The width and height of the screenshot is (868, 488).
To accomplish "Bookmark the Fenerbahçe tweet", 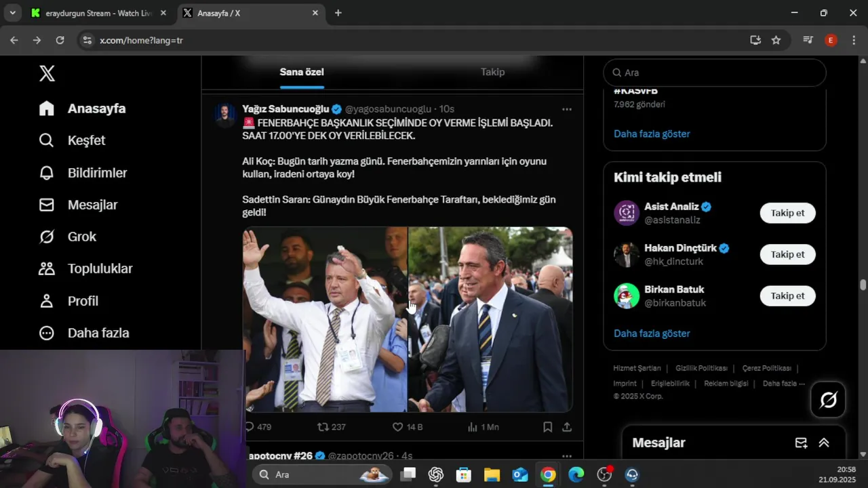I will coord(548,427).
